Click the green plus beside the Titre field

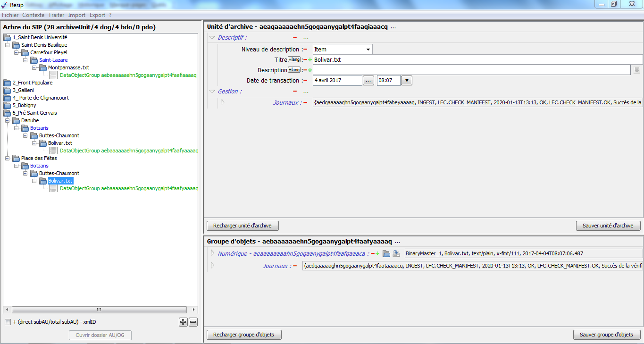coord(310,59)
